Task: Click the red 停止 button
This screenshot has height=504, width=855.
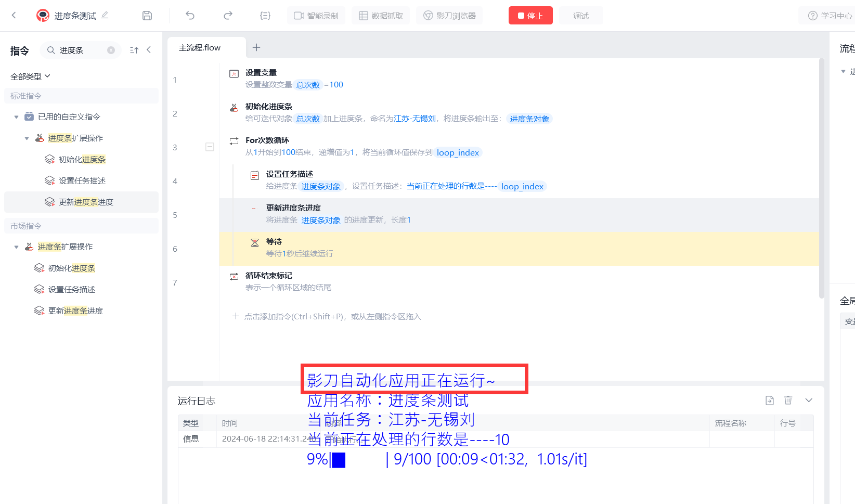Action: (530, 16)
